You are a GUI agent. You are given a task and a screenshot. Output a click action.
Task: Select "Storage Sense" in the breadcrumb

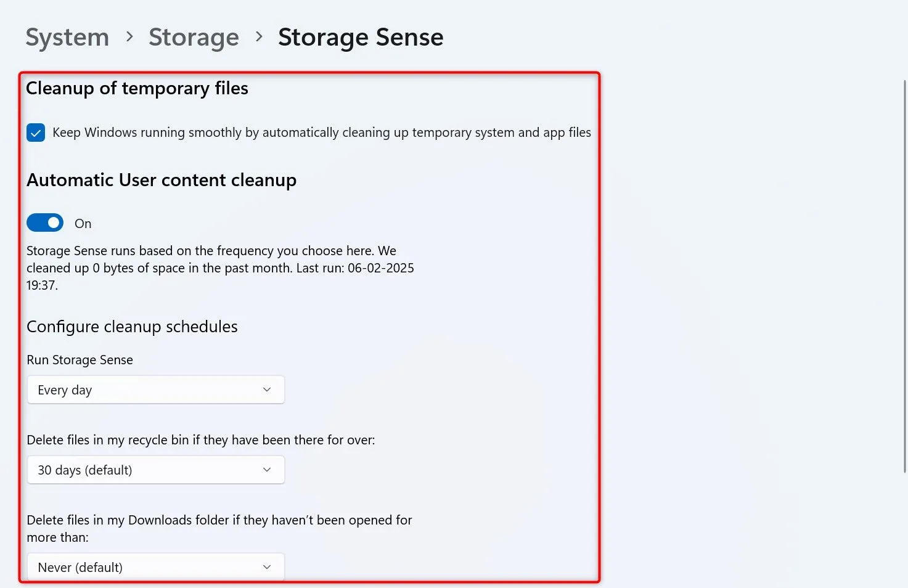pyautogui.click(x=361, y=37)
